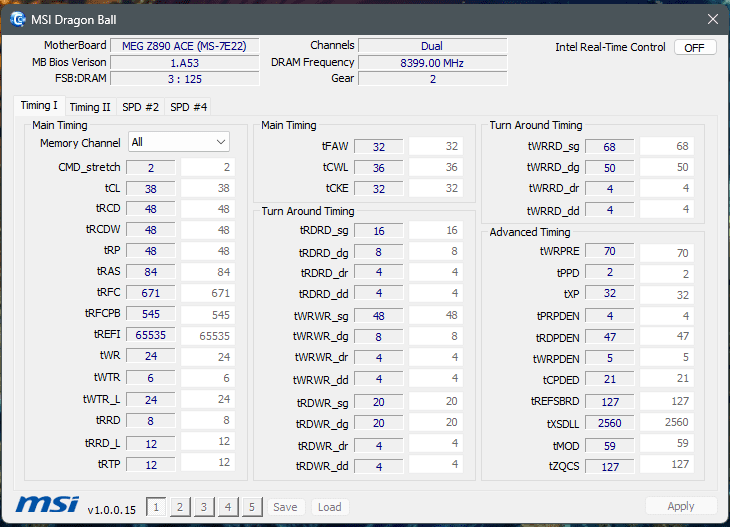Click the DRAM Frequency 8399.00 MHz field
This screenshot has width=730, height=527.
433,63
